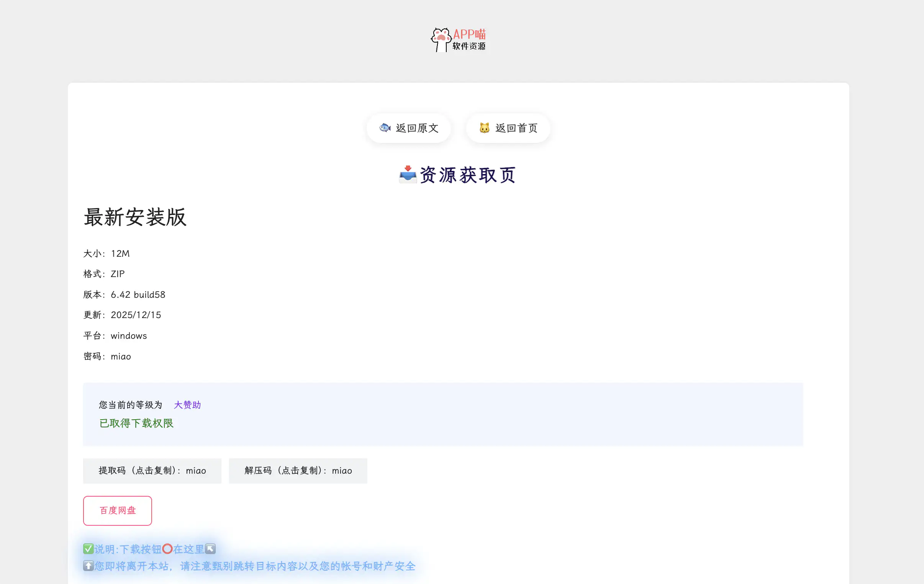Click the up-left arrow icon after 在这里
The image size is (924, 584).
click(x=210, y=549)
